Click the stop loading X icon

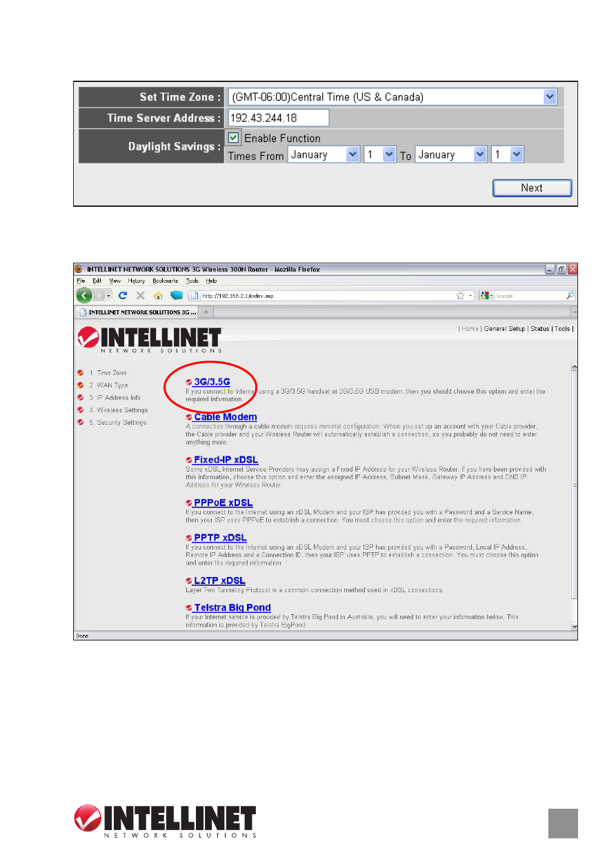click(140, 295)
